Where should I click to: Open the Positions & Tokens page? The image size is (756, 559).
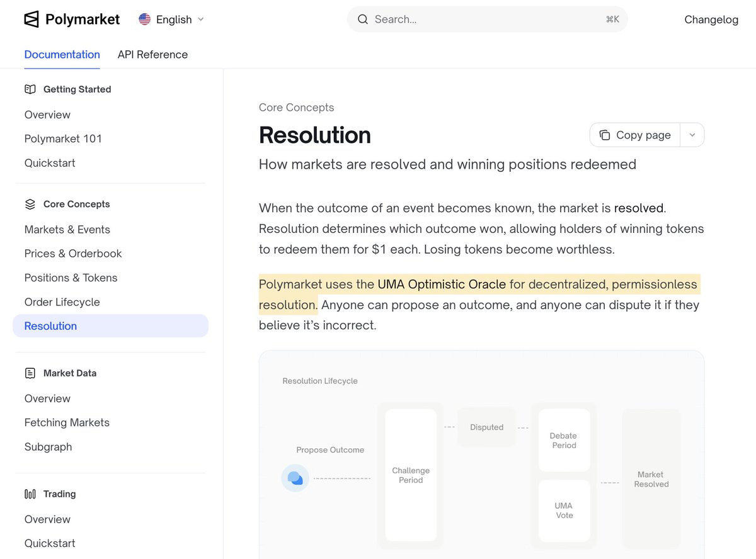pos(71,278)
